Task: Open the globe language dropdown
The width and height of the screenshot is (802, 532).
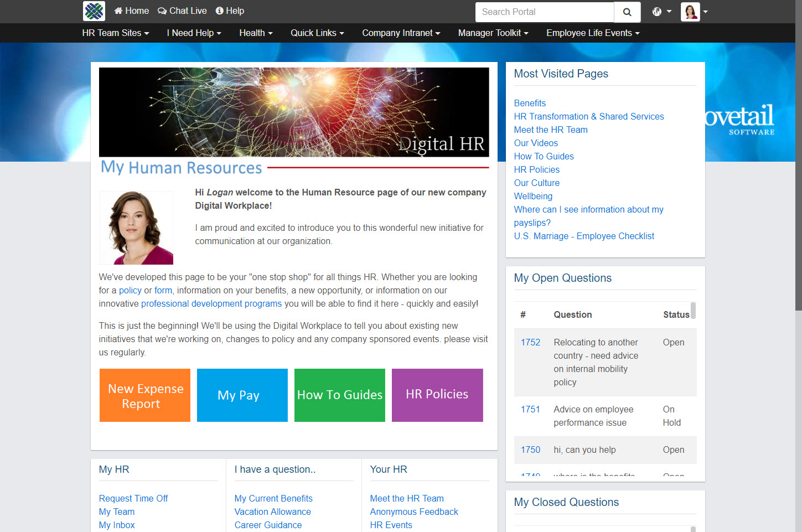Action: pos(662,12)
